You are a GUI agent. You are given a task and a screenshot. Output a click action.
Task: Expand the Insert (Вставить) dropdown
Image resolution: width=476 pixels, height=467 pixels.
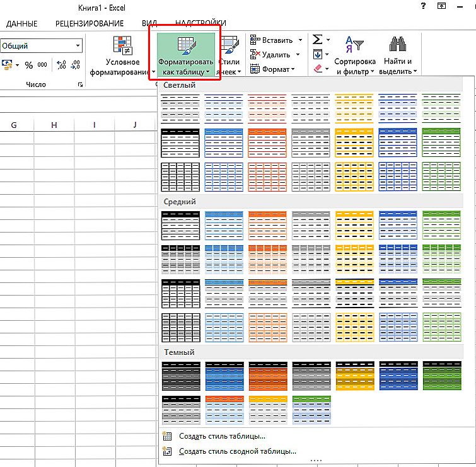coord(300,40)
